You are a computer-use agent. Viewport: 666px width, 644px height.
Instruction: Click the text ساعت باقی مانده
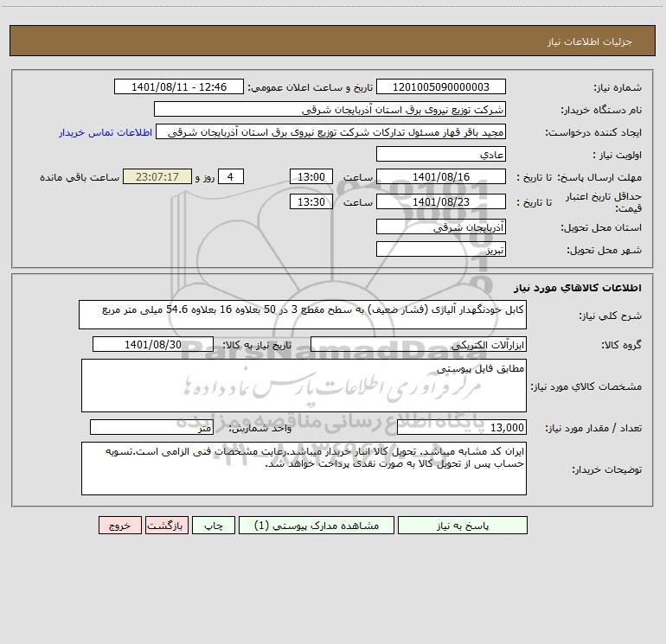[x=80, y=178]
